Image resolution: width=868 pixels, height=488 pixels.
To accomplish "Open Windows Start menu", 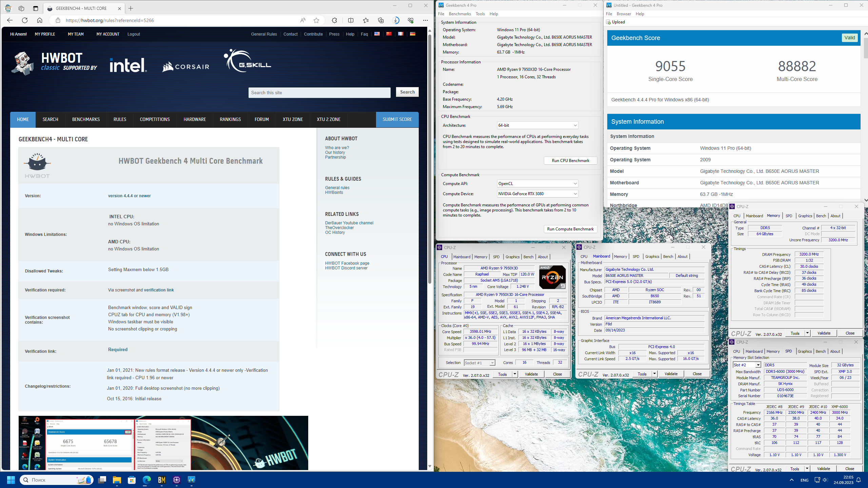I will click(11, 480).
